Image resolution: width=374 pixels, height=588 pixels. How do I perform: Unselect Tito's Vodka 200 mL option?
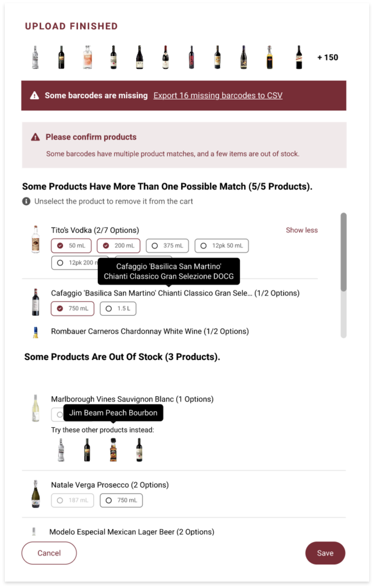[118, 246]
